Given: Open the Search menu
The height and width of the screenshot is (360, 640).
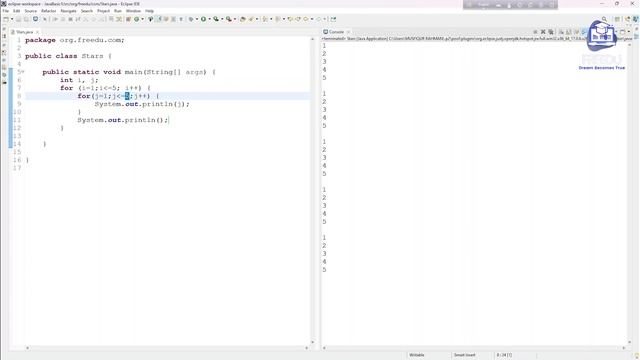Looking at the screenshot, I should (87, 11).
